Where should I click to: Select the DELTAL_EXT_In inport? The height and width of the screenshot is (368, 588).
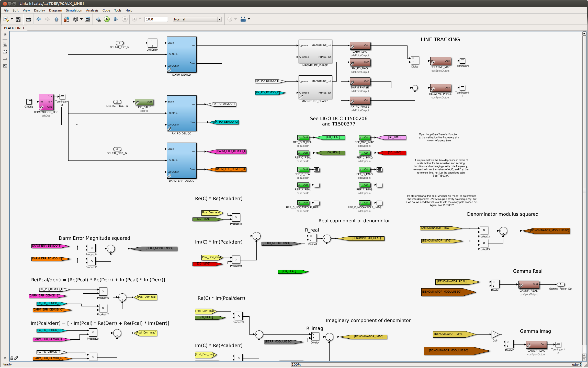point(120,43)
